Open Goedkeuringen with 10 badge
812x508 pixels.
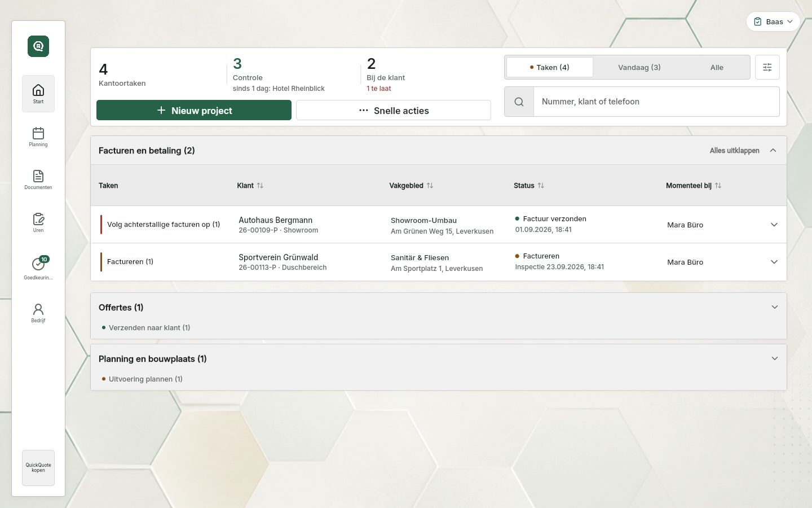pos(38,268)
